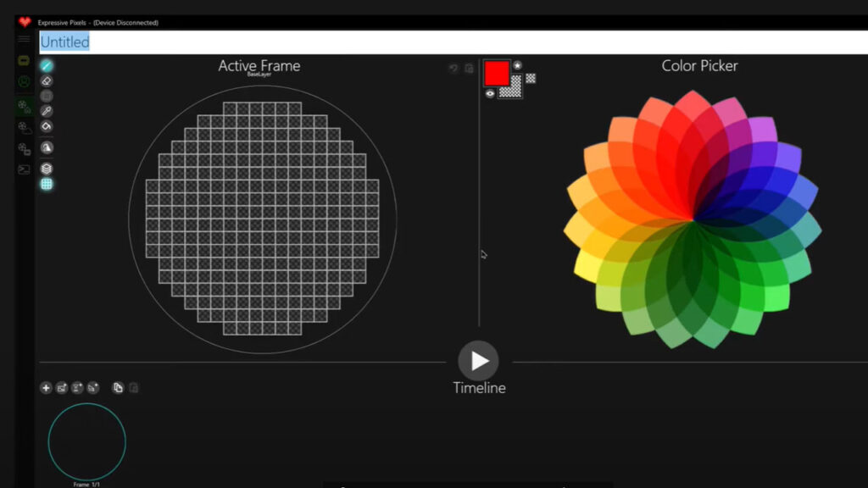Screen dimensions: 868x488
Task: Insert a new frame before the current one
Action: (x=63, y=387)
